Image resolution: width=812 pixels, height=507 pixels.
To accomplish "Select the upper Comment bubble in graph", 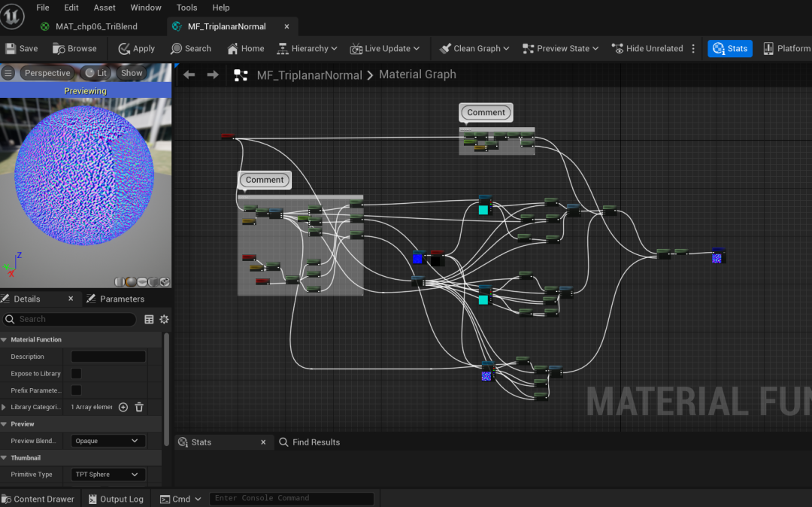I will [486, 112].
